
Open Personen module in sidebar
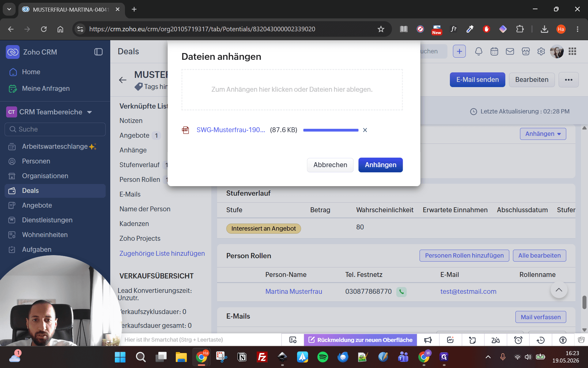36,161
